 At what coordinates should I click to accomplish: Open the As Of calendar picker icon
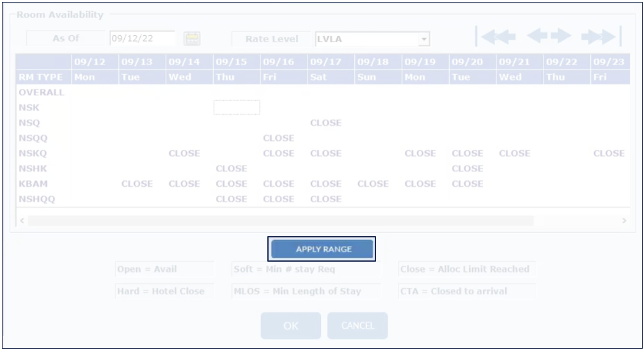(x=192, y=39)
